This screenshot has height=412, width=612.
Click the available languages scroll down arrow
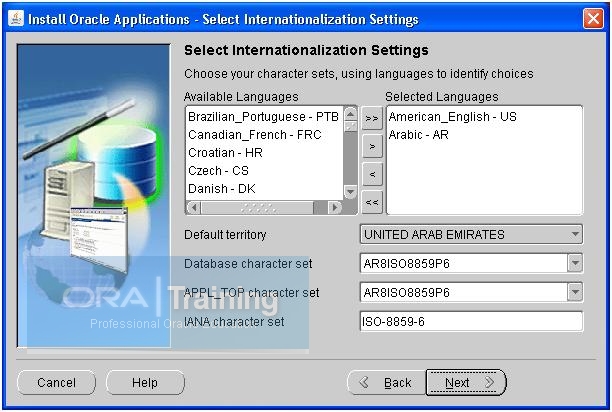(x=350, y=192)
